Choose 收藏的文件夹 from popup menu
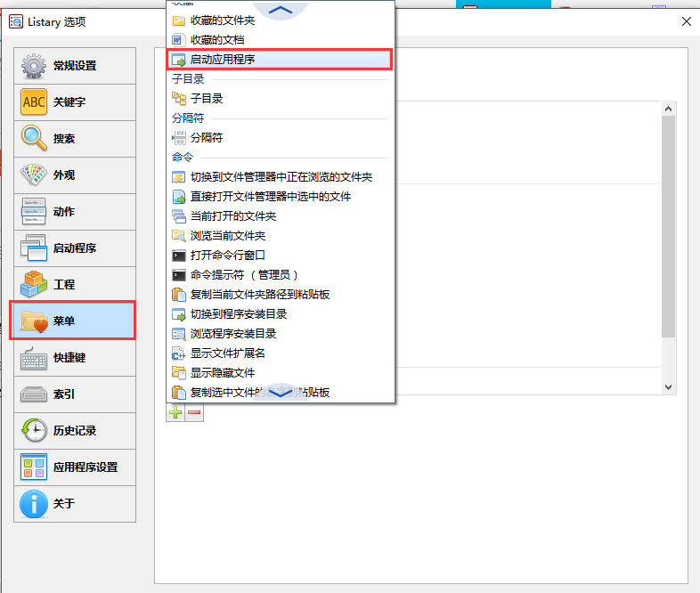This screenshot has height=593, width=700. (281, 20)
